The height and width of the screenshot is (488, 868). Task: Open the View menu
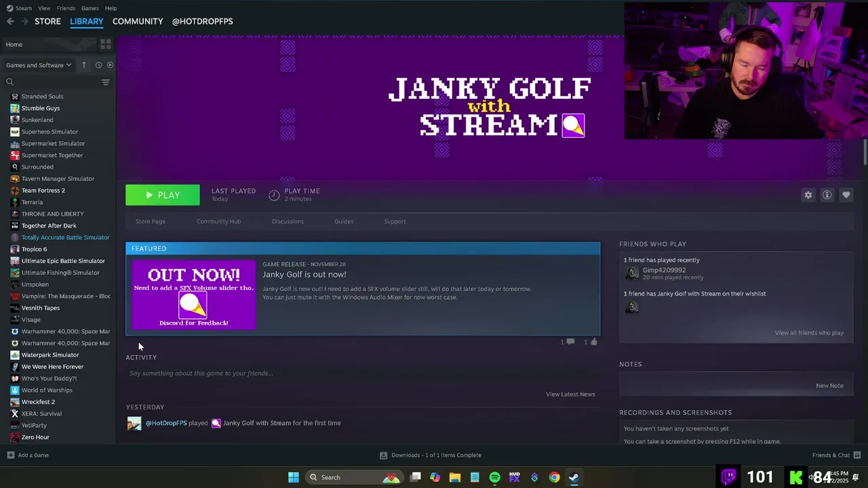(44, 8)
